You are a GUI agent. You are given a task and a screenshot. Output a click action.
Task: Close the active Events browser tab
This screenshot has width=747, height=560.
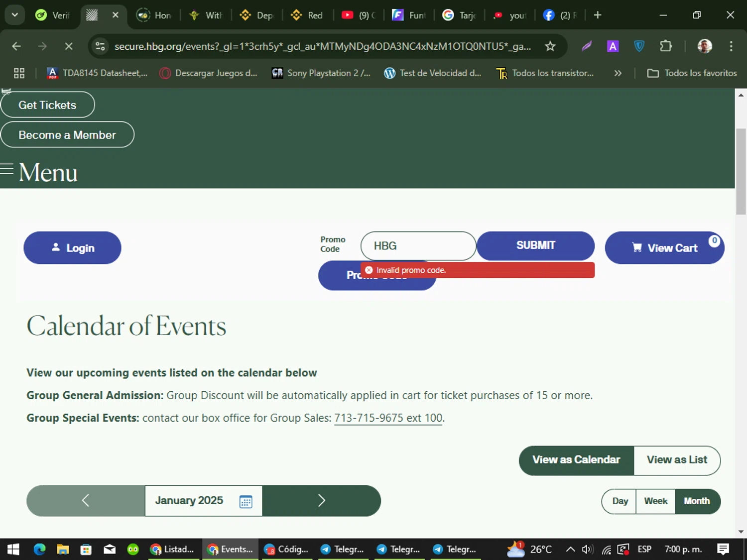tap(116, 15)
